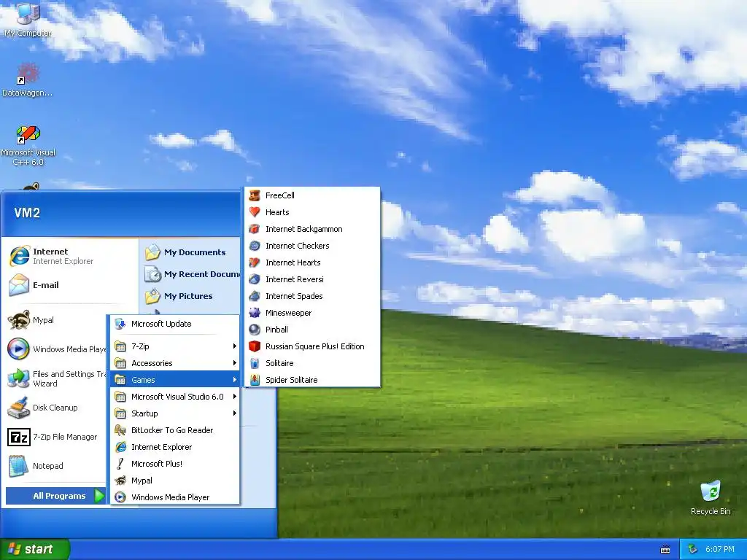Launch Minesweeper

tap(312, 313)
